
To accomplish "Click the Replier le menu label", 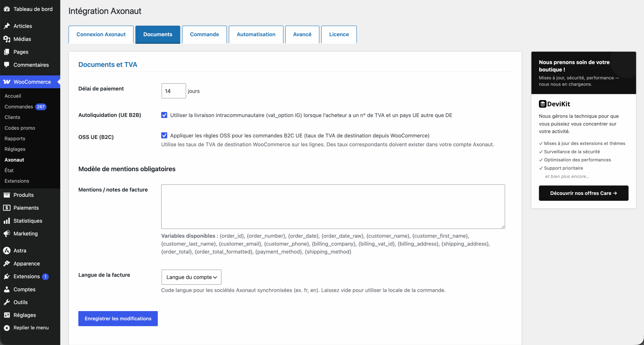I will pos(31,328).
